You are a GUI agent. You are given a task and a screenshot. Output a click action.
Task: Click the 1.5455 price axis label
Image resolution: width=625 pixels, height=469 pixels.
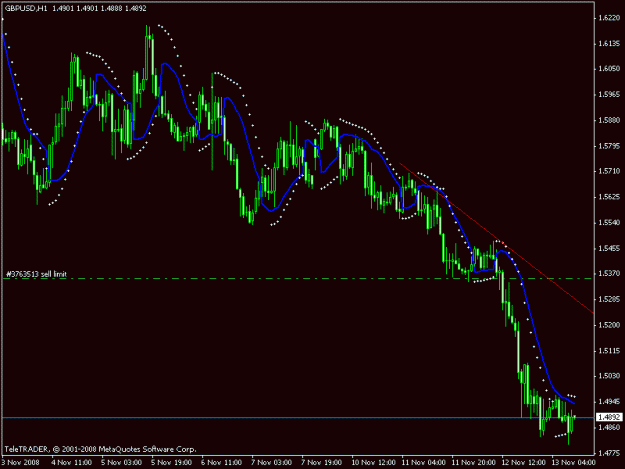click(609, 248)
